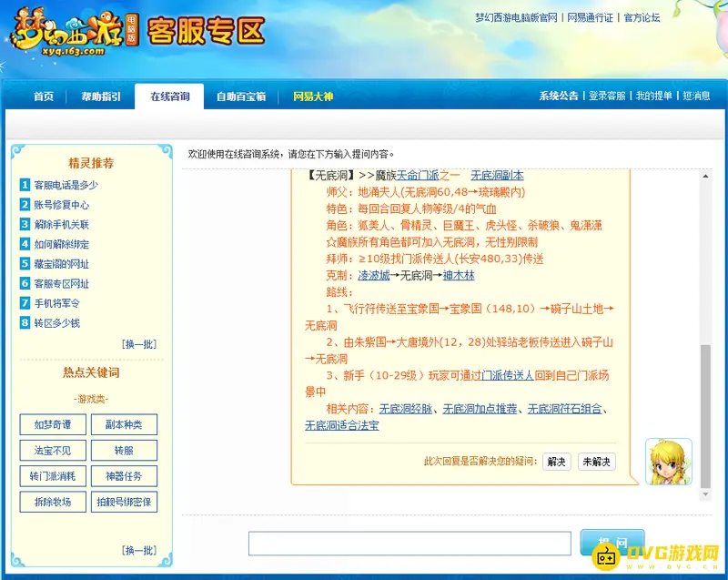Open 短消息 link
Screen dimensions: 728x580
click(696, 96)
